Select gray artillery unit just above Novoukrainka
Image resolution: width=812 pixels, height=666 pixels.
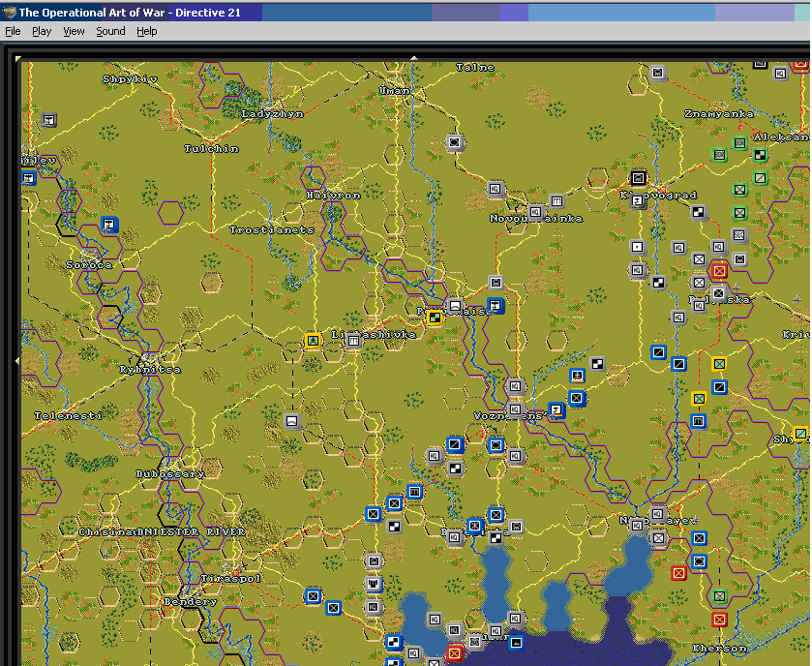pyautogui.click(x=556, y=200)
